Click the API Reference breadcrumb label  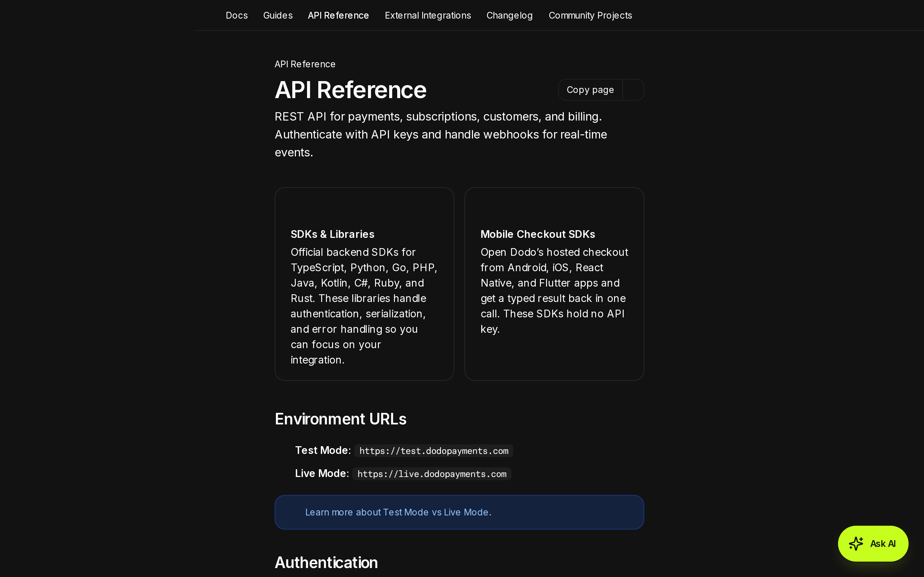305,64
